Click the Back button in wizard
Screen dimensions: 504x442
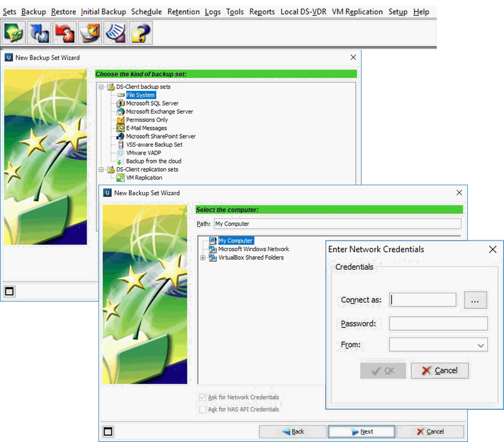pyautogui.click(x=292, y=431)
